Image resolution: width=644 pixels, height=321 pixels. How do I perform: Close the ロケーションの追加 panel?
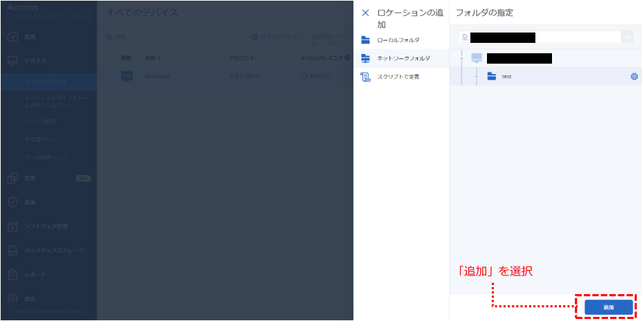pos(365,12)
